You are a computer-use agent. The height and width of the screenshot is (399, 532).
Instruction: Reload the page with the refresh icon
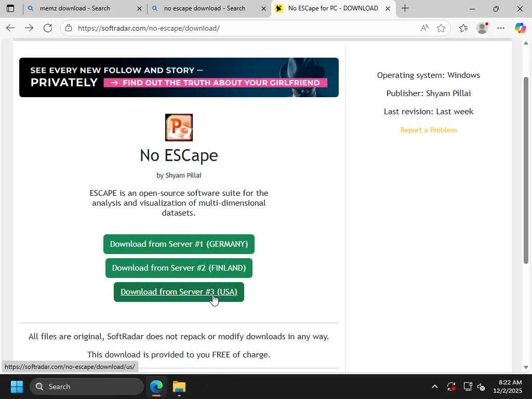click(48, 28)
